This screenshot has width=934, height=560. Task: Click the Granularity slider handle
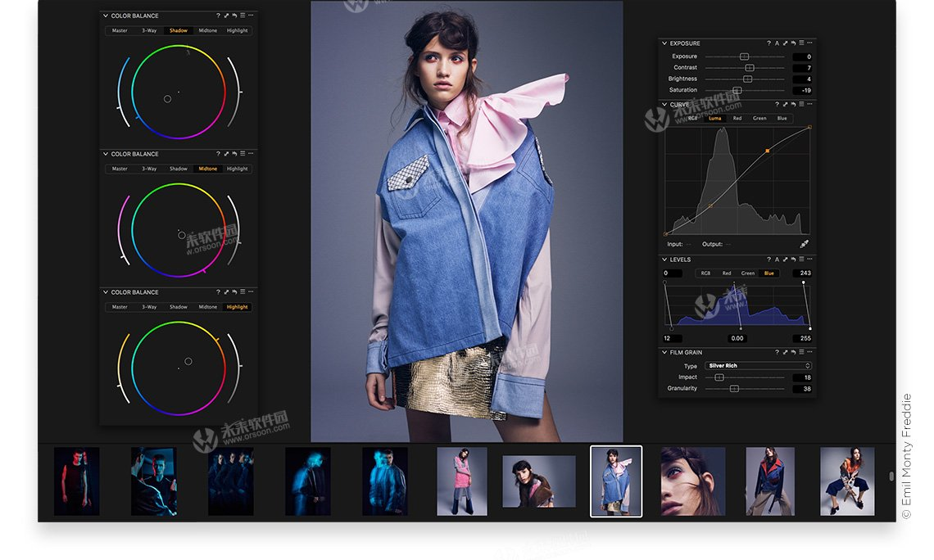click(734, 389)
